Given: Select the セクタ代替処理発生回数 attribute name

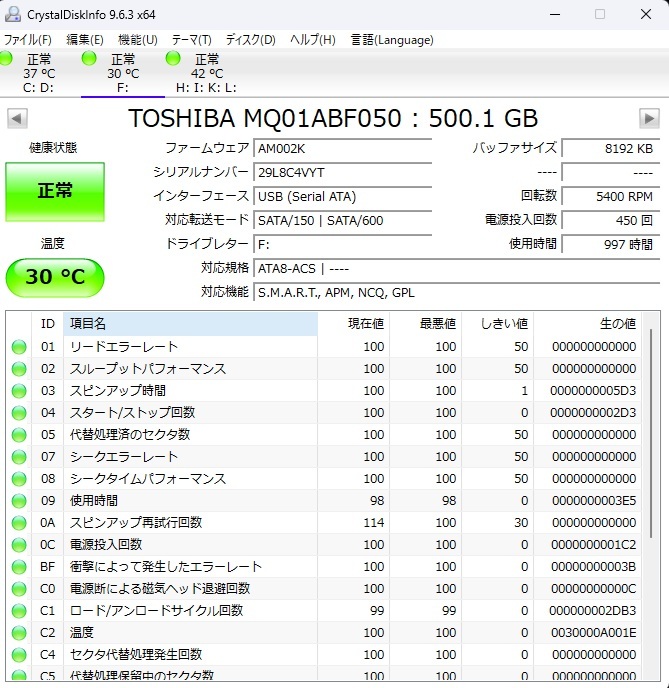Looking at the screenshot, I should (136, 654).
